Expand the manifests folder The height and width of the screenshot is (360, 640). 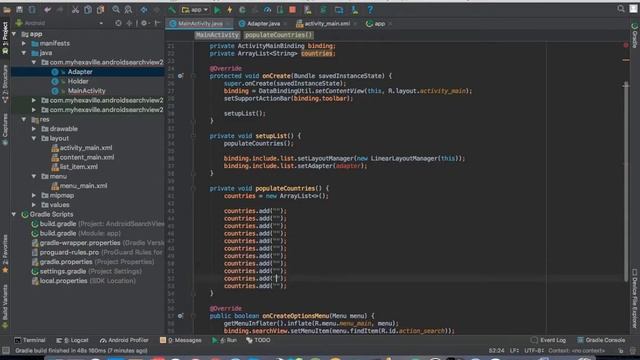(24, 43)
